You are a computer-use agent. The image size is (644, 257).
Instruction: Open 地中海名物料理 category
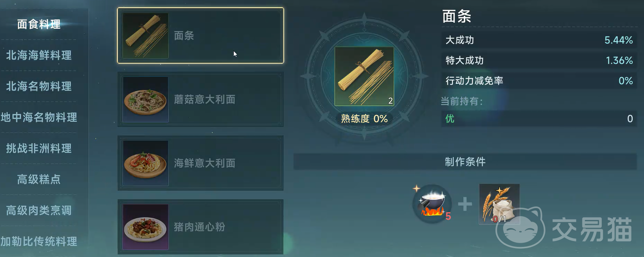(39, 117)
